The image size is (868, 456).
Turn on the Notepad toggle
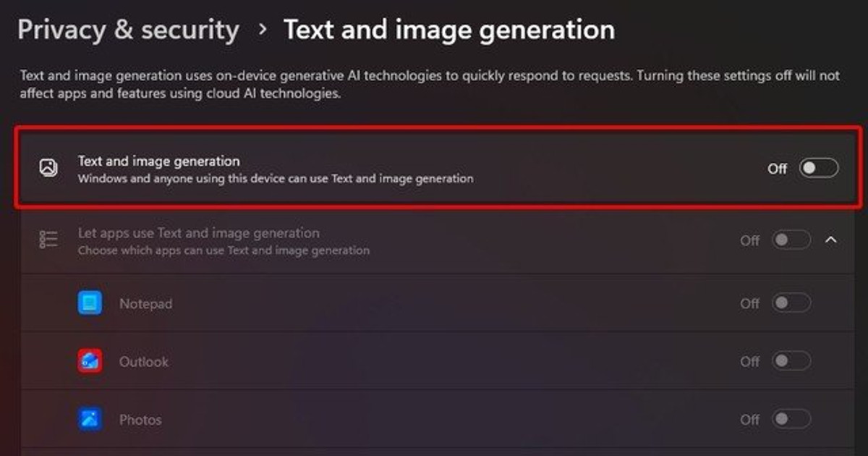791,303
